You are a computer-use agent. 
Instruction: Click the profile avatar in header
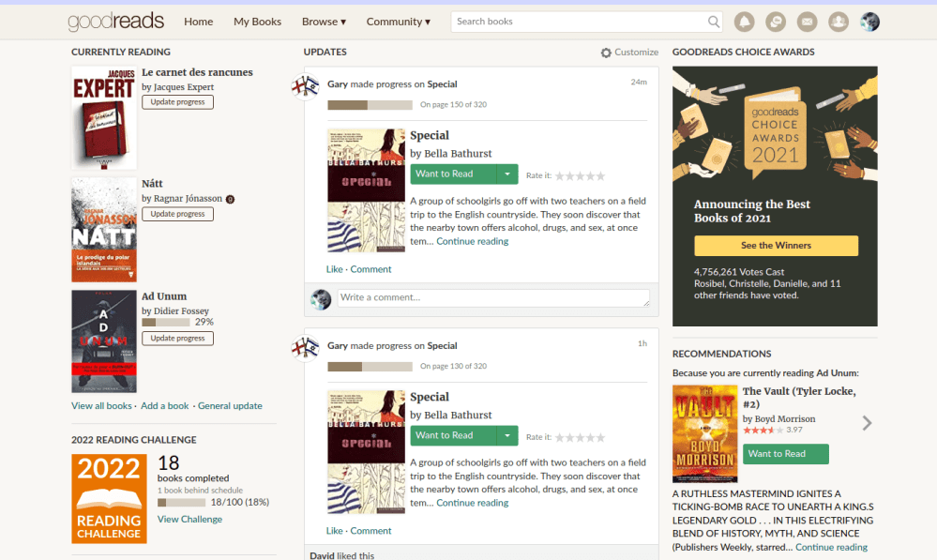point(869,22)
